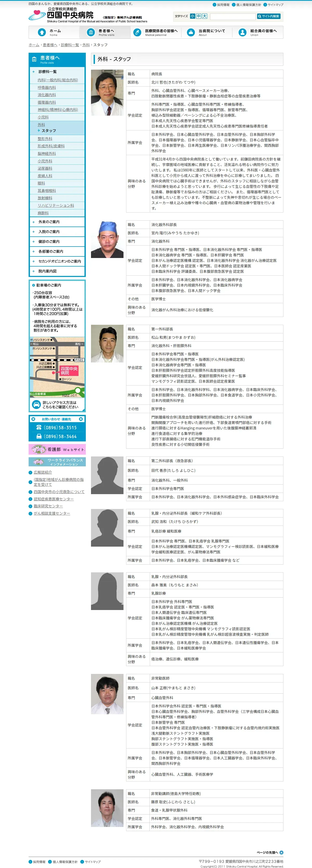Click ページの先頭へ up-arrow icon

click(x=281, y=852)
